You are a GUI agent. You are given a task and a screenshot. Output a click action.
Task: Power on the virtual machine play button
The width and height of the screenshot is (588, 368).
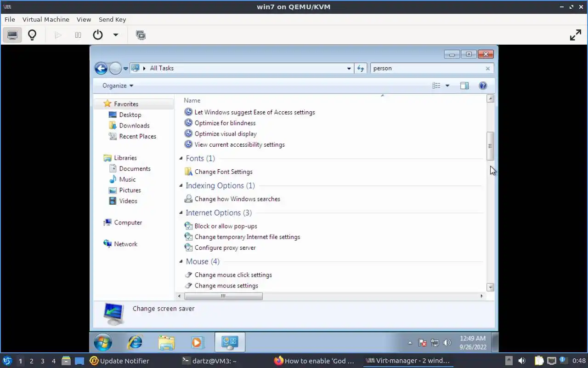click(x=58, y=35)
